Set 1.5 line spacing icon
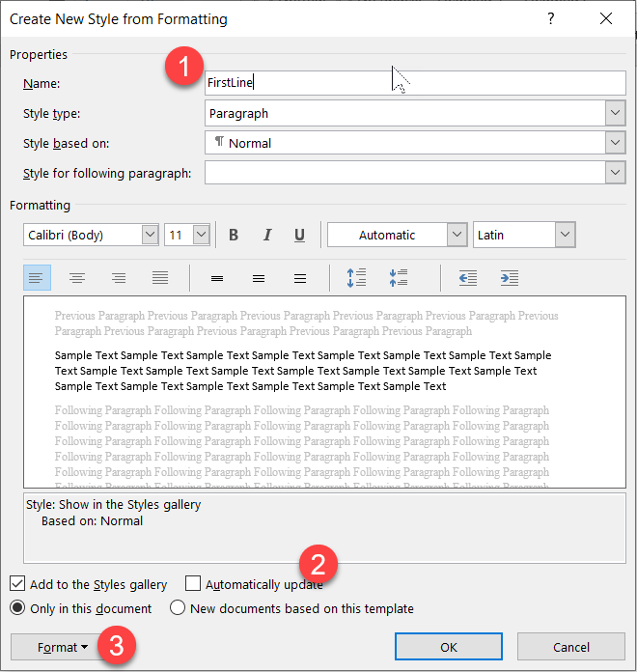Screen dimensions: 637x672 (x=259, y=279)
